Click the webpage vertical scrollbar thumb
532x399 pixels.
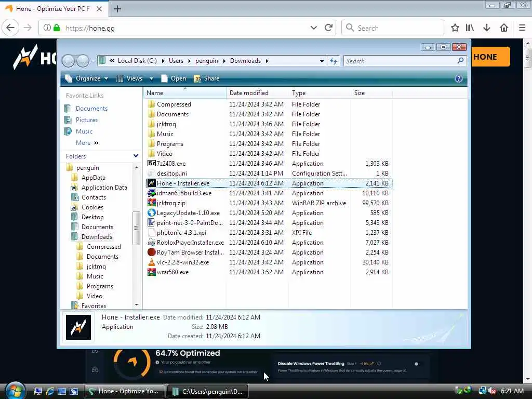[x=527, y=58]
